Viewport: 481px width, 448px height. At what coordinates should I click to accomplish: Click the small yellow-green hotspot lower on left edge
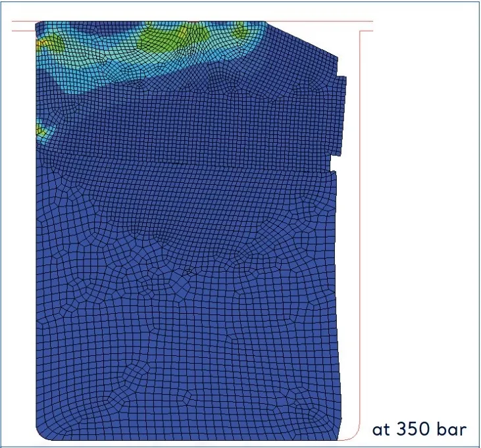[41, 130]
